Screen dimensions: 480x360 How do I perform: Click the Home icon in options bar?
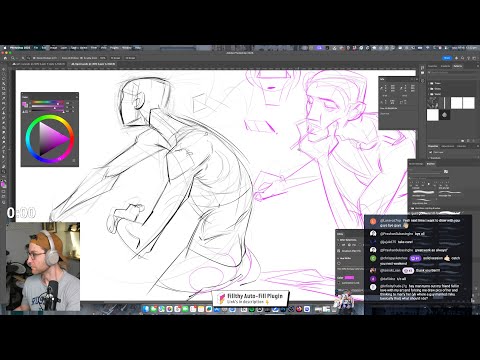click(5, 58)
